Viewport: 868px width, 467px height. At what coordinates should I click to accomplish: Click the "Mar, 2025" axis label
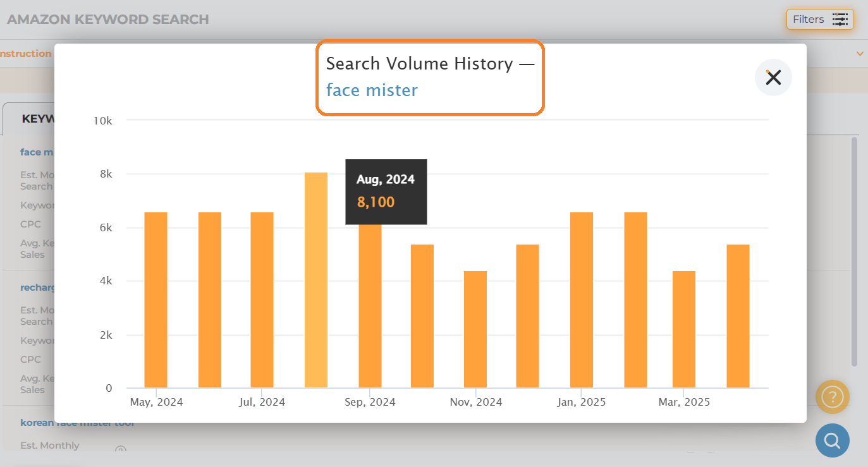pos(684,402)
